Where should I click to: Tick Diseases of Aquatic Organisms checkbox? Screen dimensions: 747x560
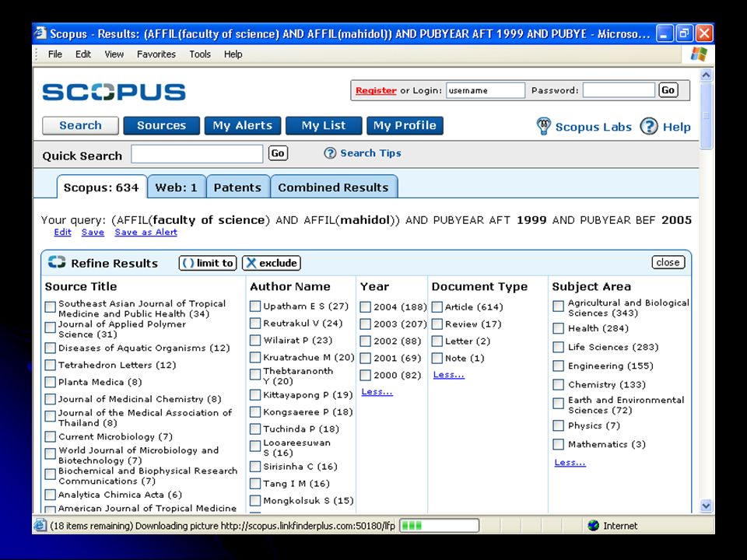click(x=50, y=348)
